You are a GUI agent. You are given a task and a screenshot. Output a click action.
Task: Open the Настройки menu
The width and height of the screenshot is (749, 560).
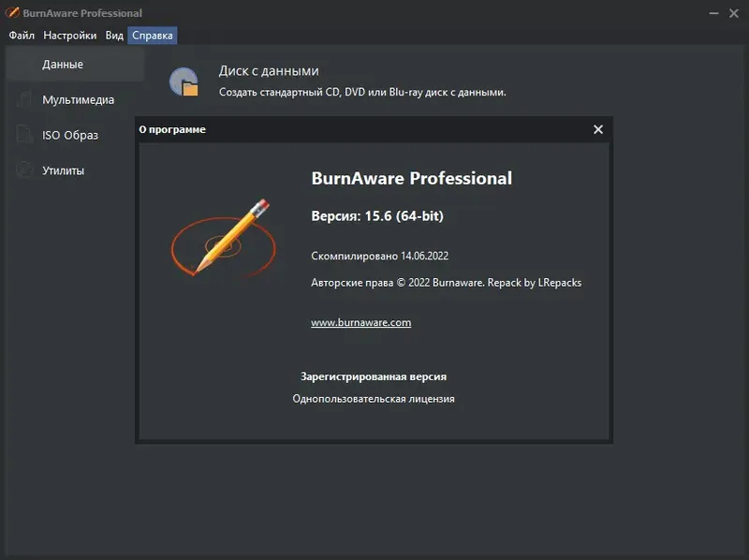[x=69, y=36]
